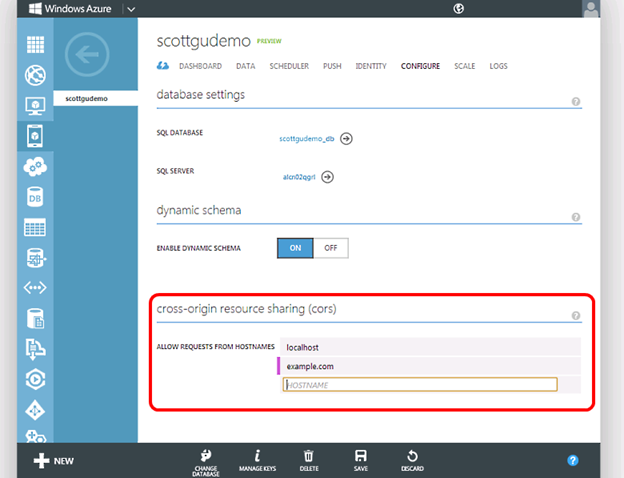This screenshot has width=624, height=478.
Task: Show help for dynamic schema section
Action: [575, 217]
